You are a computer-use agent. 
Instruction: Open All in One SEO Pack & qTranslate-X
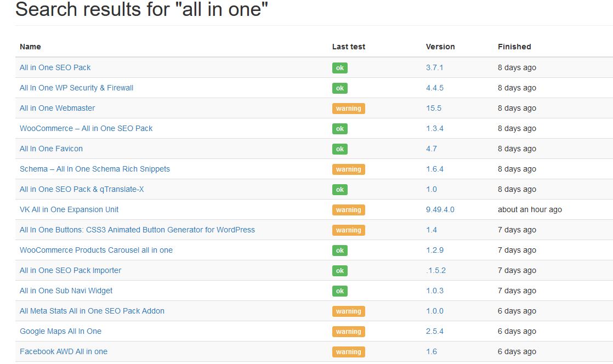82,190
